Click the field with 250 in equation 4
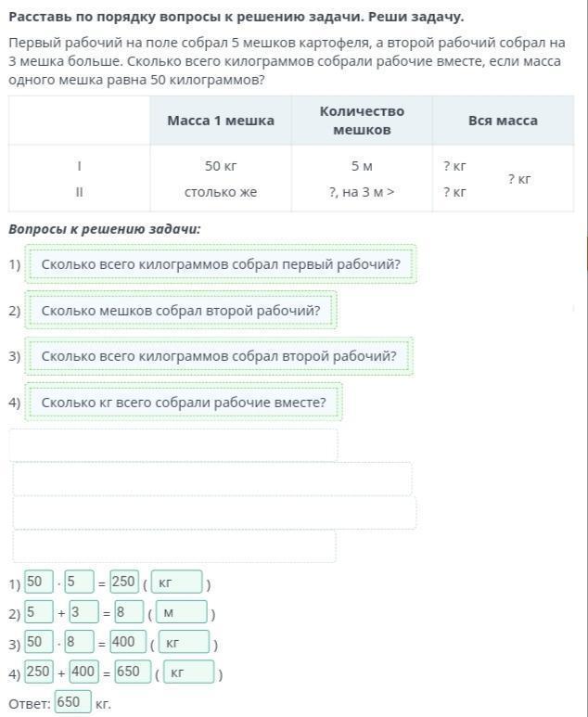Image resolution: width=588 pixels, height=717 pixels. point(39,672)
